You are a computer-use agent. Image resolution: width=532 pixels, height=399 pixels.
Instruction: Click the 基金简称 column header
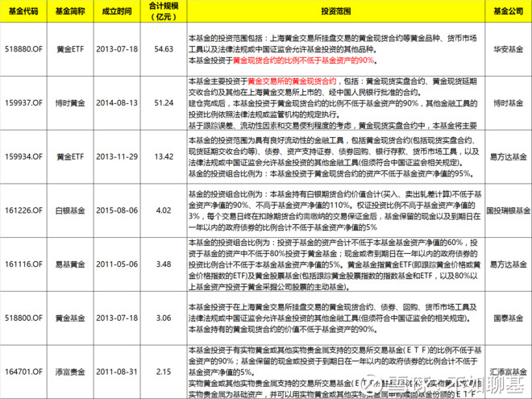click(70, 11)
